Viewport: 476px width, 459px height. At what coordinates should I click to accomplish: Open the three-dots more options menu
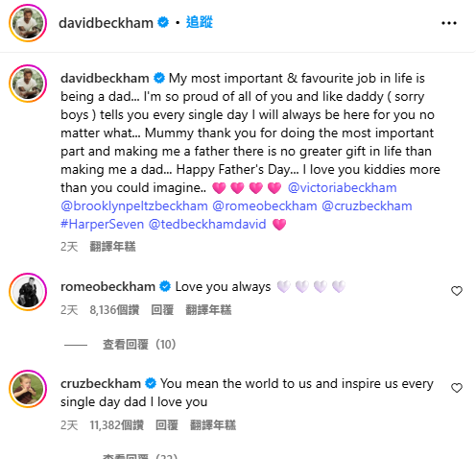(449, 23)
